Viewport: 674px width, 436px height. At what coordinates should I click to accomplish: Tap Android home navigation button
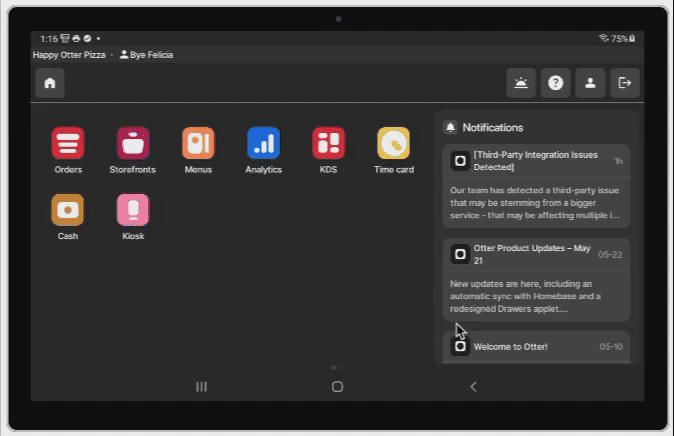click(337, 387)
